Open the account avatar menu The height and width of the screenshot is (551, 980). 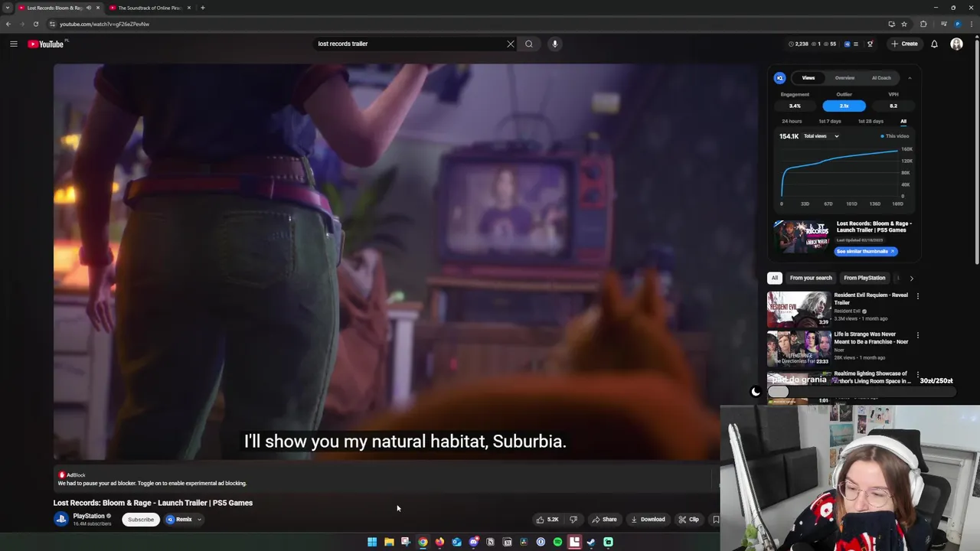pos(956,44)
